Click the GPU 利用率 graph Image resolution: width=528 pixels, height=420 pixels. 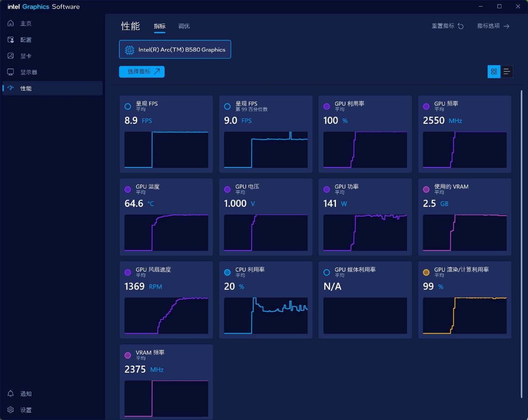(365, 150)
